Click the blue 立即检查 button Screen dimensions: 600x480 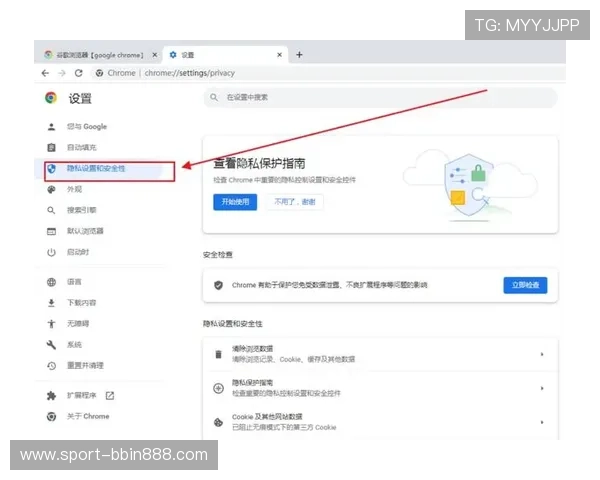[x=525, y=285]
